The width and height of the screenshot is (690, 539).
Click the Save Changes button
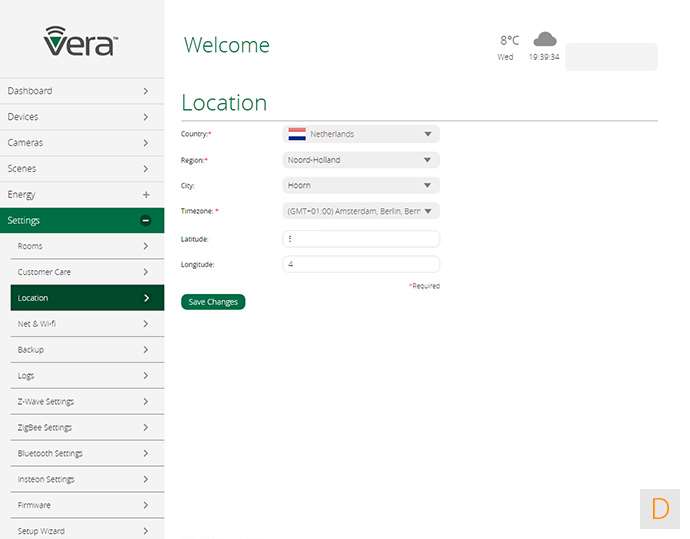coord(213,302)
